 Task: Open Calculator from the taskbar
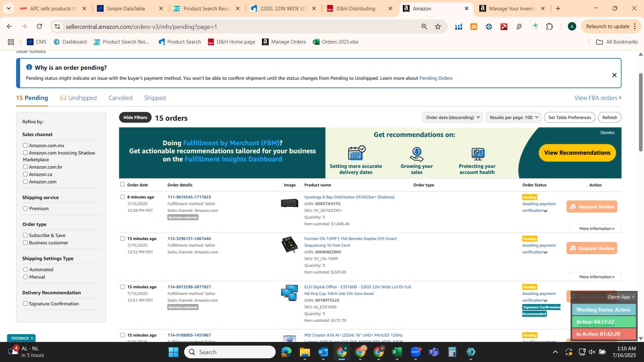(x=452, y=352)
